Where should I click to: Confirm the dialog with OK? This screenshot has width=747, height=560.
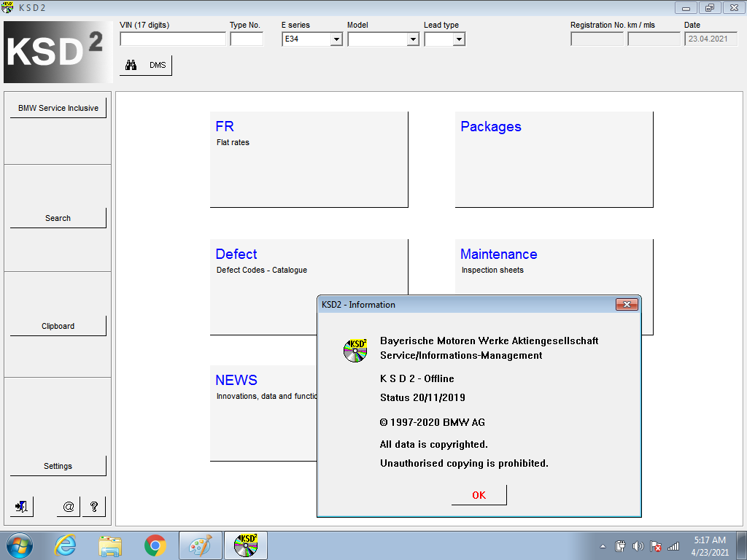click(x=479, y=495)
